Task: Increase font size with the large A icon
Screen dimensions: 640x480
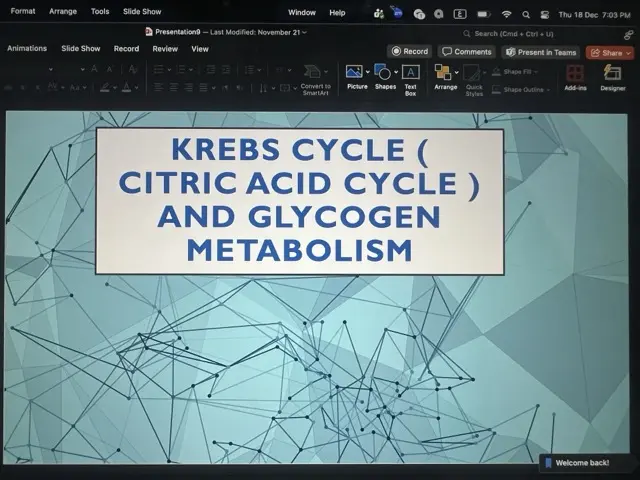Action: coord(94,69)
